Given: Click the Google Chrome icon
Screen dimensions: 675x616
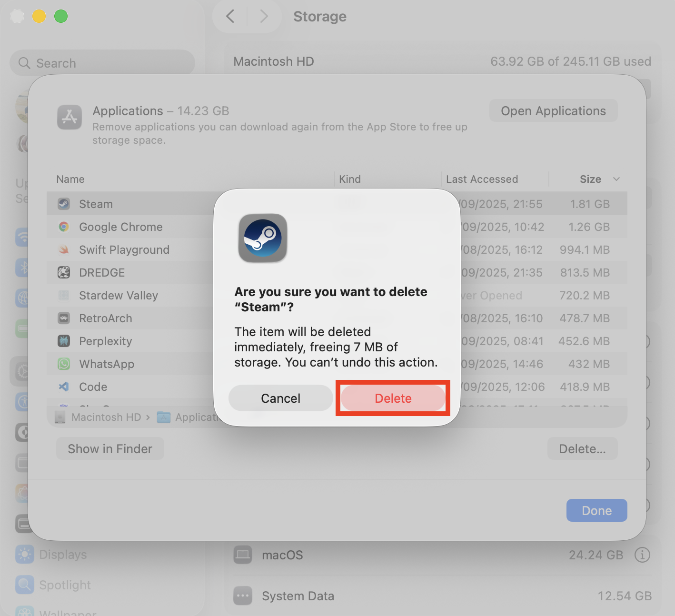Looking at the screenshot, I should click(x=63, y=227).
